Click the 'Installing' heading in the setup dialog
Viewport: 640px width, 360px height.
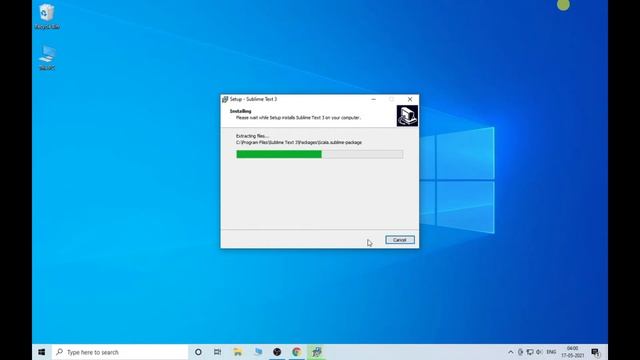240,111
